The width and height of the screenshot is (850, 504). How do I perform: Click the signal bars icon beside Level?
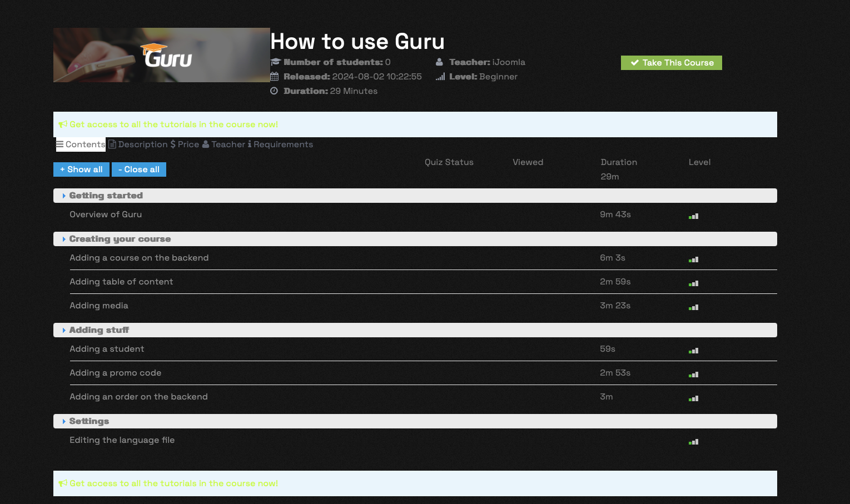[440, 77]
